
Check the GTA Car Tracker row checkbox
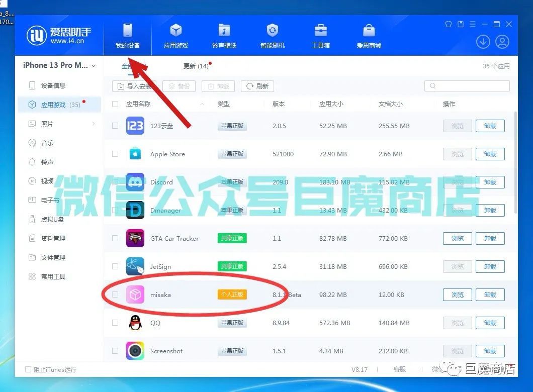click(x=115, y=238)
